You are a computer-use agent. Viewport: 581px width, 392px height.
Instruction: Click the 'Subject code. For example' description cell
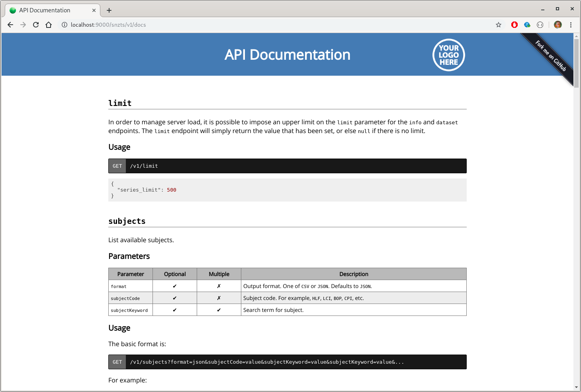click(354, 298)
